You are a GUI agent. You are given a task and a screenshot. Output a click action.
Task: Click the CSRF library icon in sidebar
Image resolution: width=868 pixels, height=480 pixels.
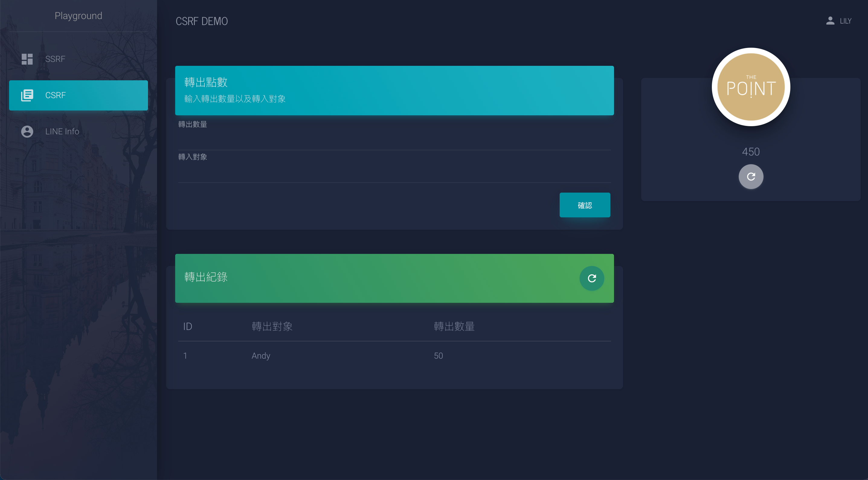click(27, 95)
